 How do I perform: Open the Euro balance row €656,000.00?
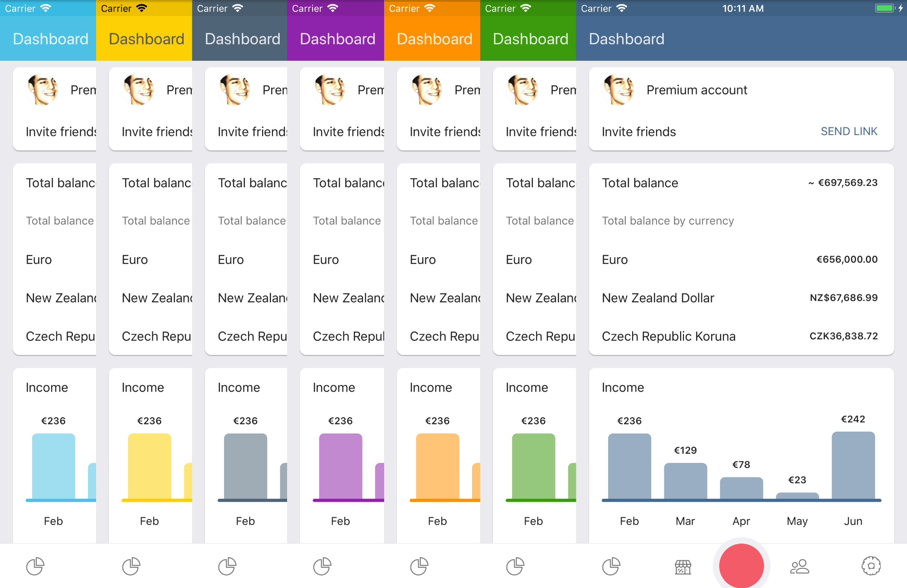click(741, 260)
